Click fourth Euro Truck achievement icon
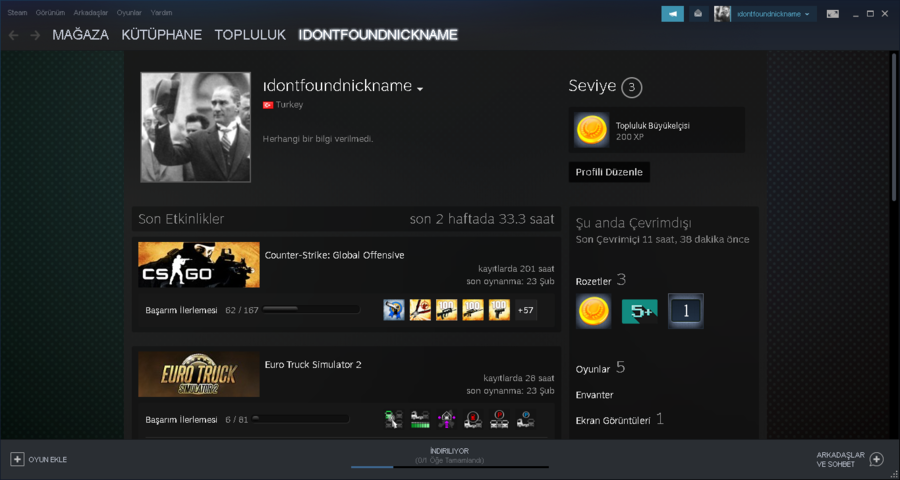 click(x=473, y=419)
